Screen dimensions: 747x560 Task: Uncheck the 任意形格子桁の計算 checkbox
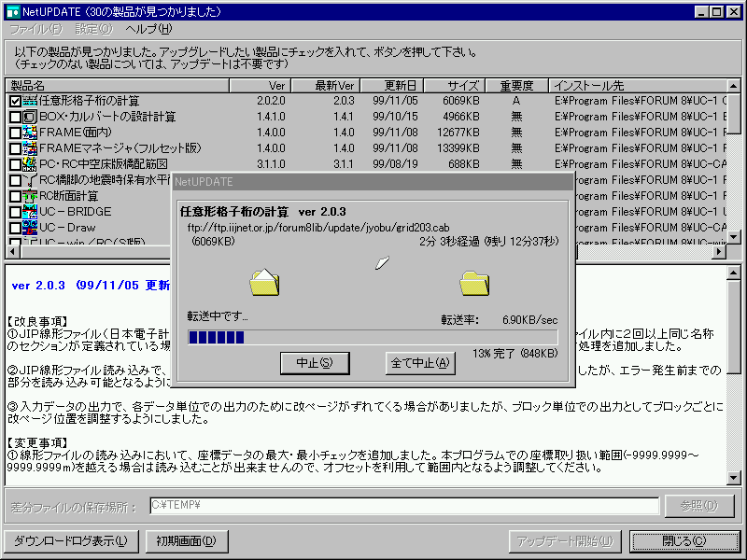[x=15, y=101]
